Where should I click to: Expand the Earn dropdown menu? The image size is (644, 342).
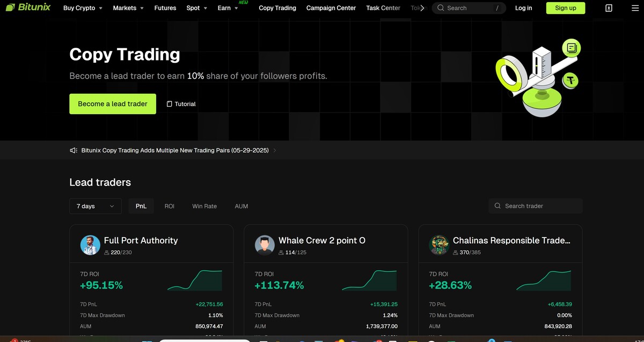coord(228,8)
